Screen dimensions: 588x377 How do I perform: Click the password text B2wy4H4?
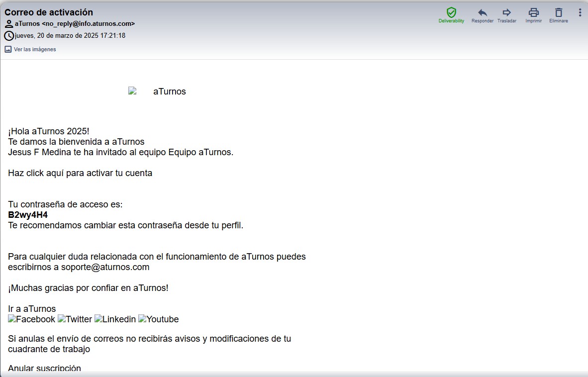coord(28,215)
